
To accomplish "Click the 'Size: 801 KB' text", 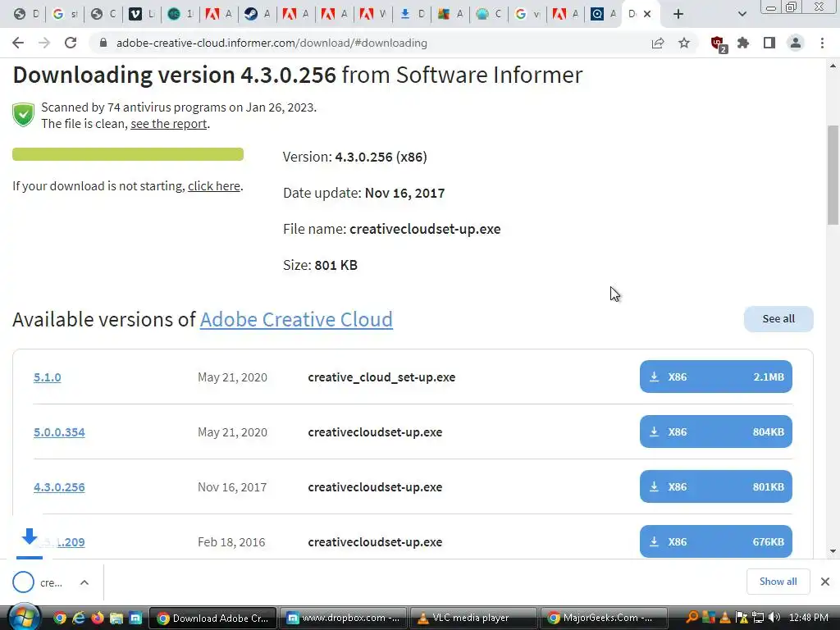I will pyautogui.click(x=321, y=265).
